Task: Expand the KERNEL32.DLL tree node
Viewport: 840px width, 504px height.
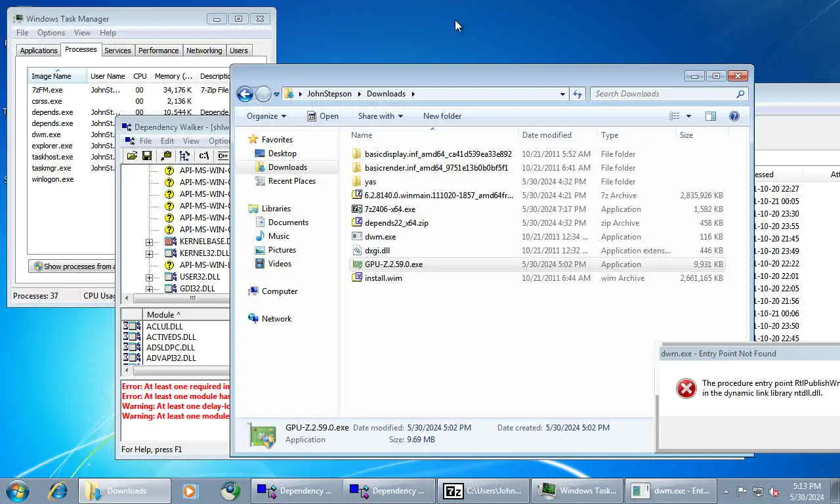Action: click(150, 253)
